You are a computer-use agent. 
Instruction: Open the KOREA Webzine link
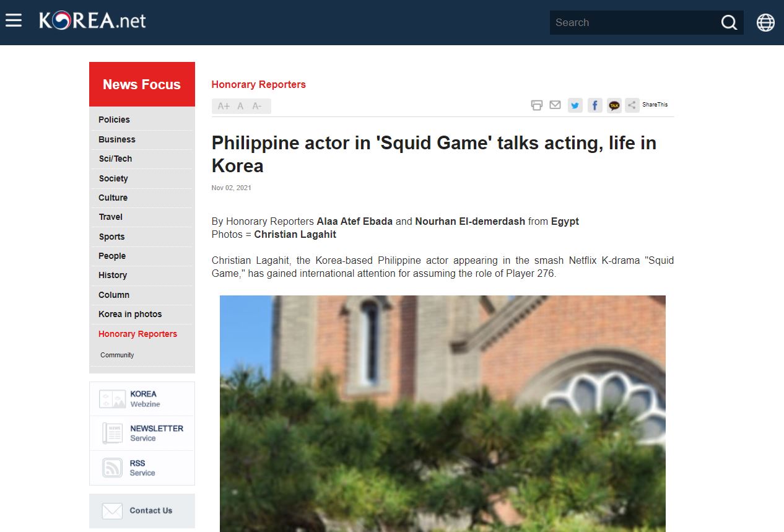pyautogui.click(x=142, y=399)
